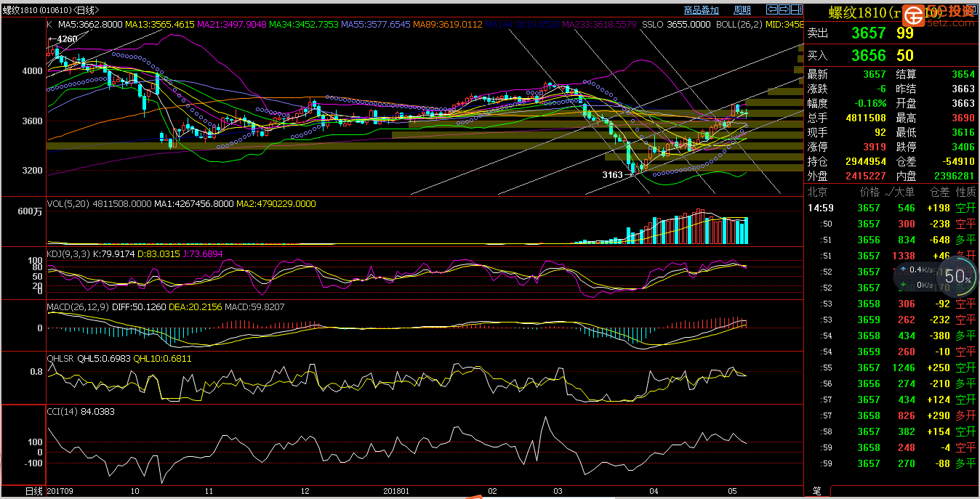980x499 pixels.
Task: Click the network speed 50% floating widget
Action: tap(957, 276)
